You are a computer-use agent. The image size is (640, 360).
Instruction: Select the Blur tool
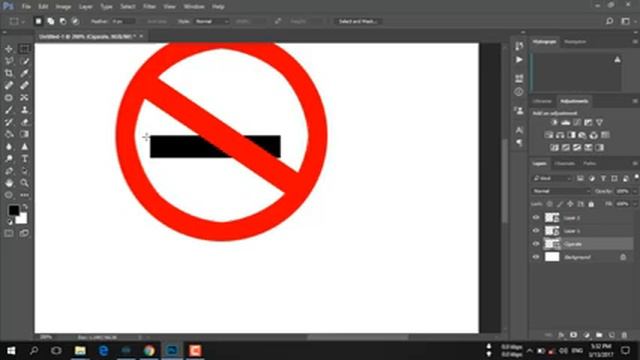click(x=9, y=147)
